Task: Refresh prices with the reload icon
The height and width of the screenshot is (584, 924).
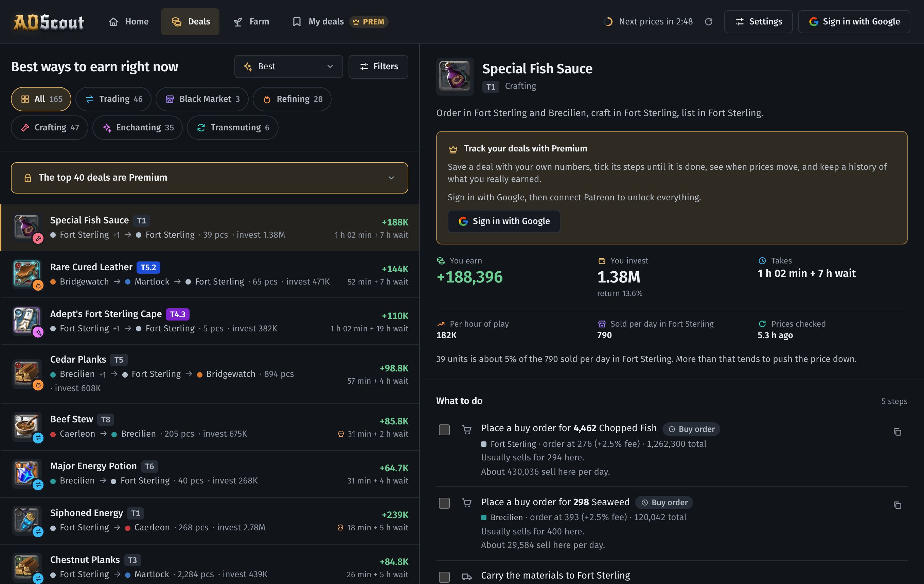Action: coord(708,22)
